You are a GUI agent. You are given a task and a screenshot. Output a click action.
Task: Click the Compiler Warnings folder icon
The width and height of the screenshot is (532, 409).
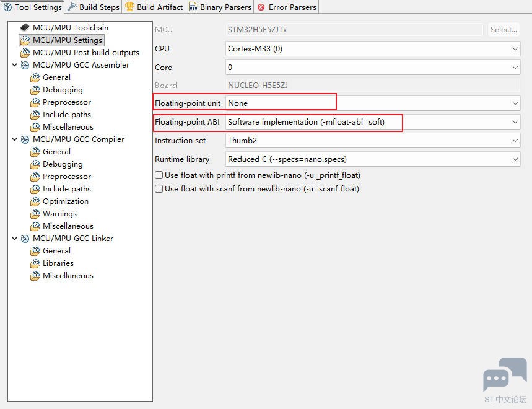pyautogui.click(x=35, y=214)
